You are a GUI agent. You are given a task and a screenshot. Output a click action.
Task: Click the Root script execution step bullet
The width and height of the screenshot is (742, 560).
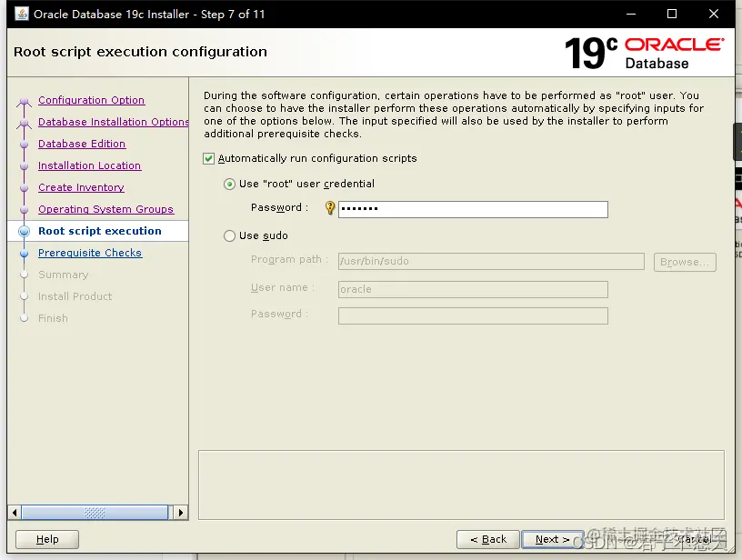(25, 231)
